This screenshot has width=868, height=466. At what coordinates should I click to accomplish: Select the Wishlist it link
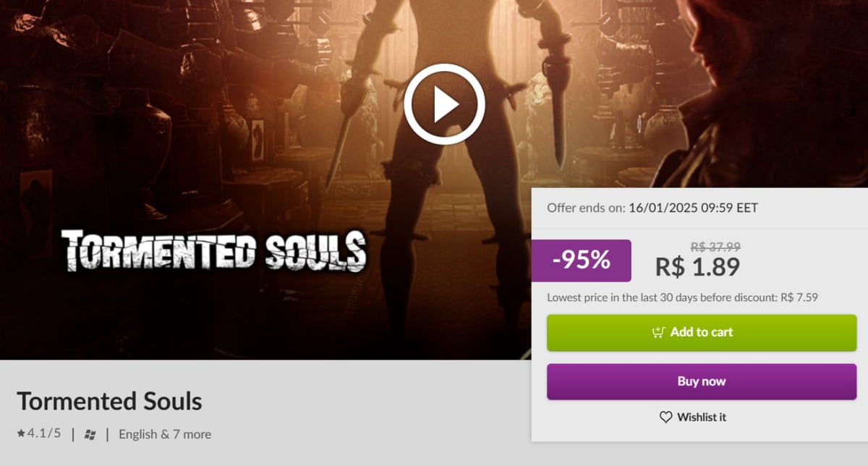pyautogui.click(x=693, y=418)
